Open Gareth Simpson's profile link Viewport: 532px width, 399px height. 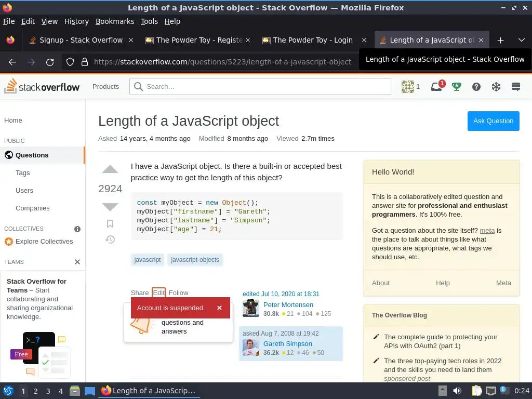[x=288, y=344]
